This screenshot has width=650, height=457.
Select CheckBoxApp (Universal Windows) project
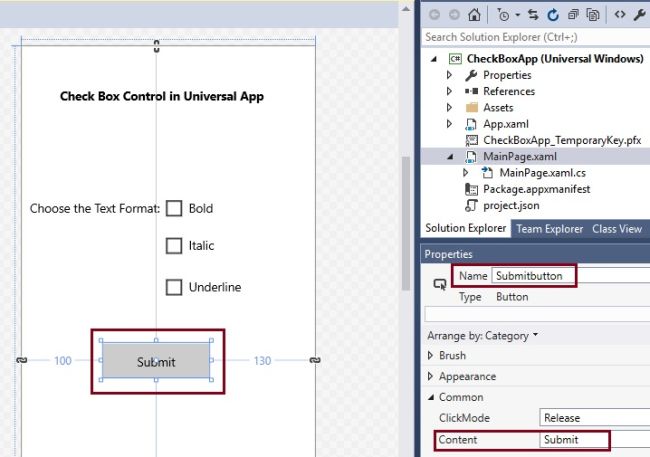point(555,59)
